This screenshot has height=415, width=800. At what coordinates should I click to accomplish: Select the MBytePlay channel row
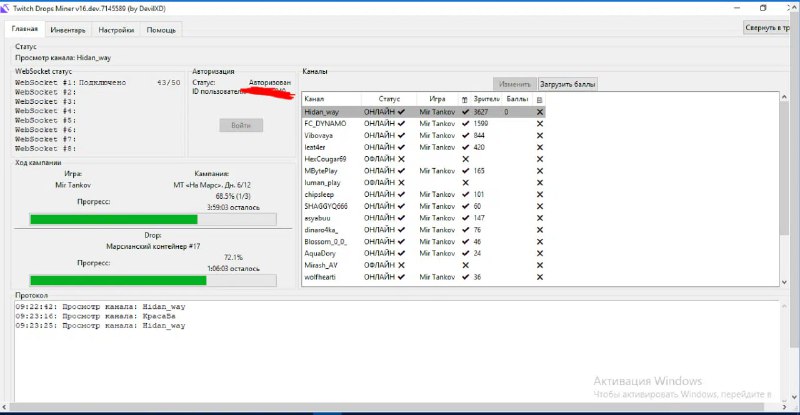tap(325, 171)
